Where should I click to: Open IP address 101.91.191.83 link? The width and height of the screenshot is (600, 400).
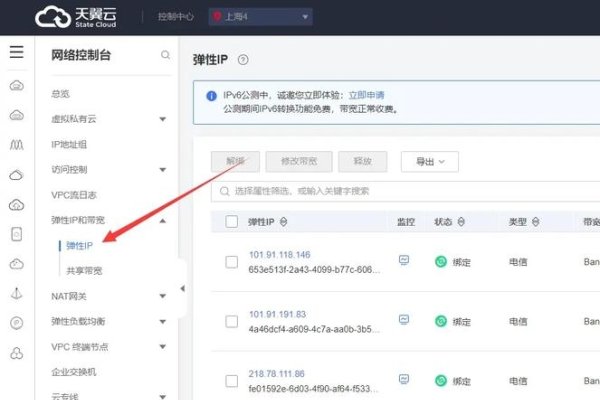(277, 314)
